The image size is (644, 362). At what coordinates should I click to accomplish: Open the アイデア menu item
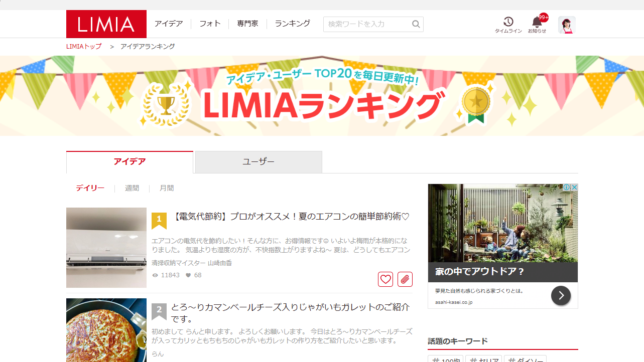tap(169, 24)
